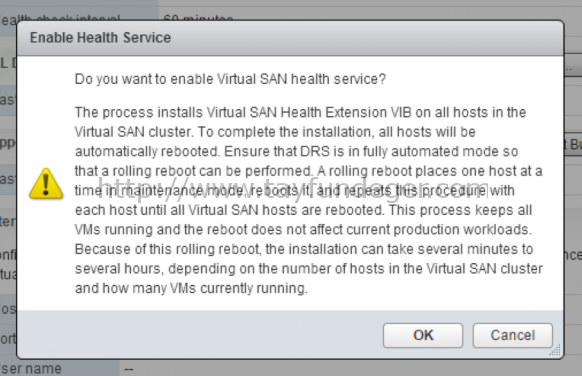Grab the dialog resize grip corner
The height and width of the screenshot is (376, 582).
556,350
